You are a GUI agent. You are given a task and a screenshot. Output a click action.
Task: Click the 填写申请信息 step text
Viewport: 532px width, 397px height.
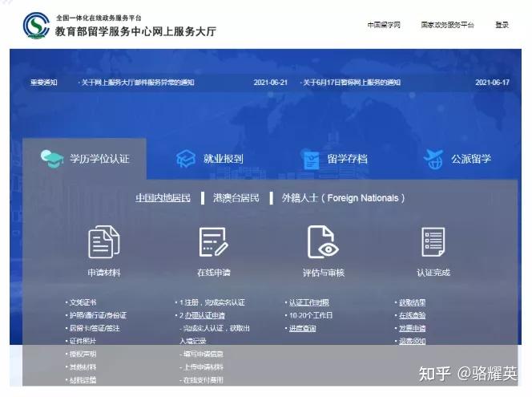pyautogui.click(x=203, y=354)
